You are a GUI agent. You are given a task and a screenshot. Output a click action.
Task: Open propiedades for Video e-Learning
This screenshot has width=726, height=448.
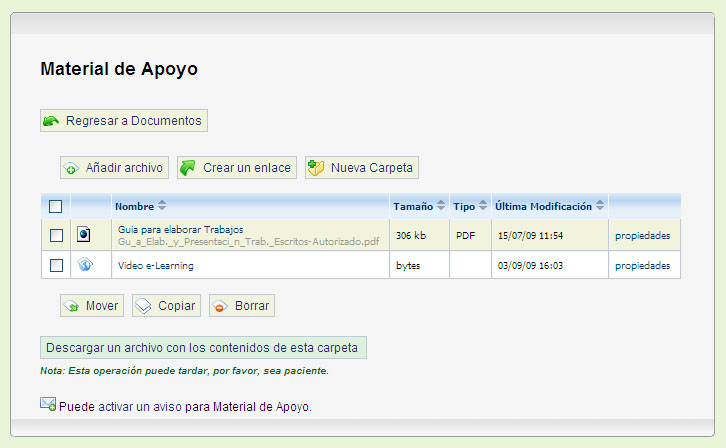click(642, 266)
